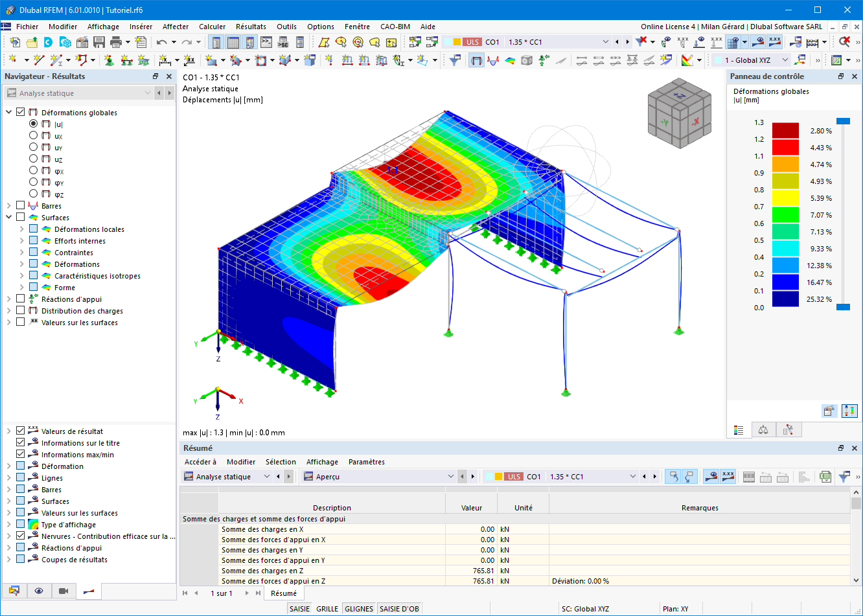Viewport: 863px width, 616px height.
Task: Open the Résultats menu
Action: click(x=251, y=27)
